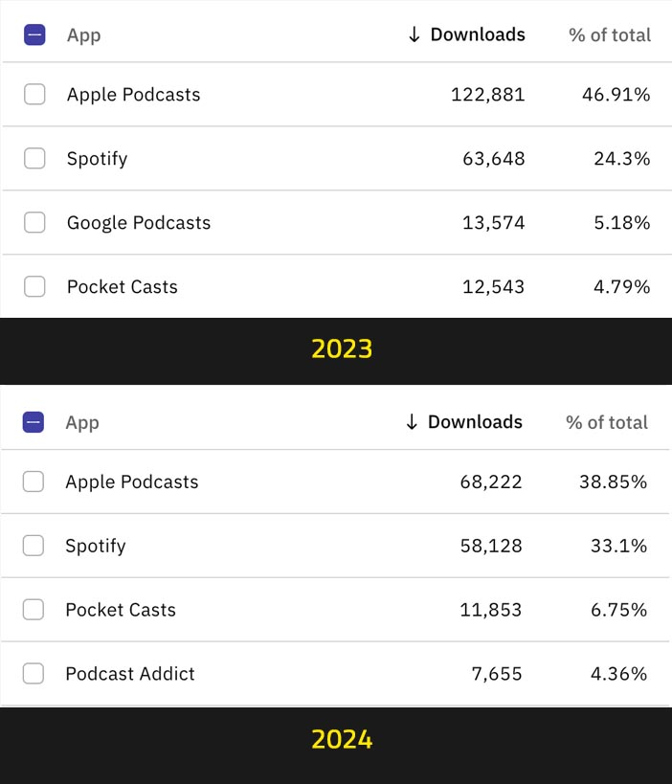Tick the Google Podcasts row checkbox

coord(34,222)
